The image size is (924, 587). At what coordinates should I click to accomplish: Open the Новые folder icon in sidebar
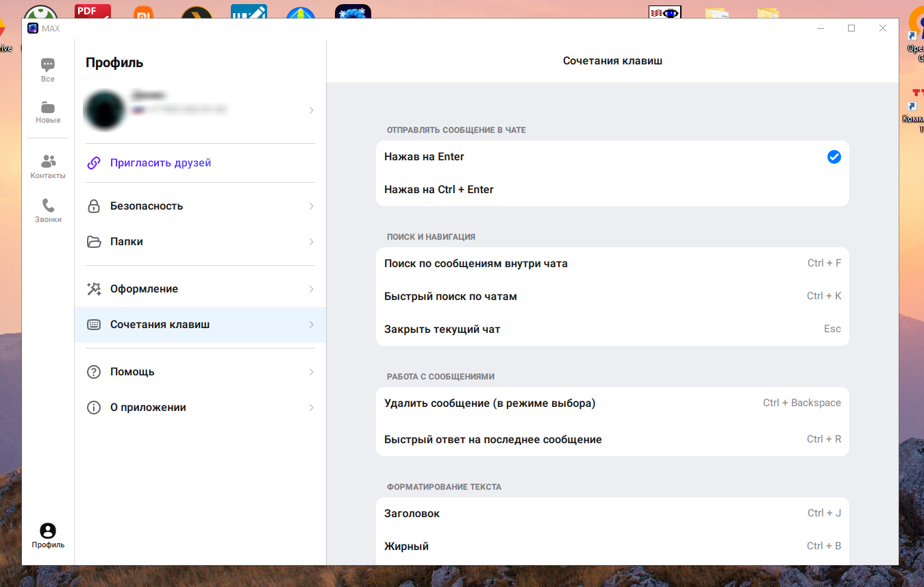coord(48,108)
